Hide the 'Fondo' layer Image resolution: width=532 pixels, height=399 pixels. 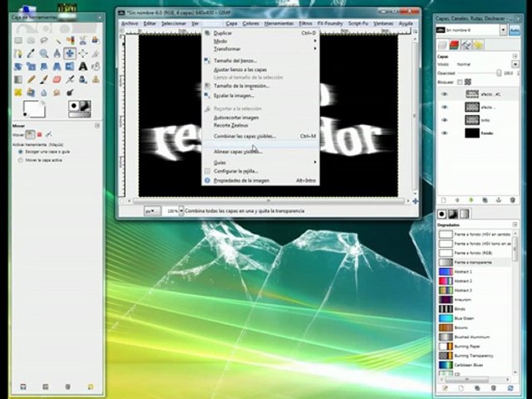(444, 133)
